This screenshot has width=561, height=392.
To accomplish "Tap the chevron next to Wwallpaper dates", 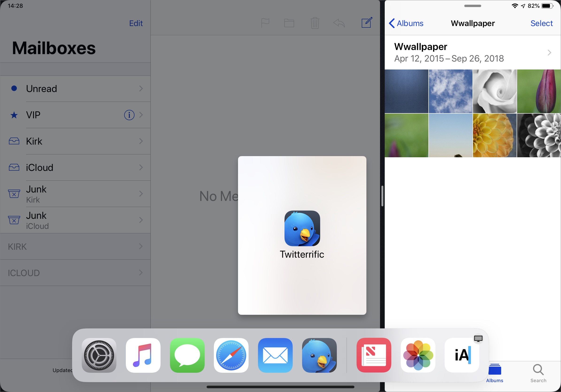I will (549, 53).
